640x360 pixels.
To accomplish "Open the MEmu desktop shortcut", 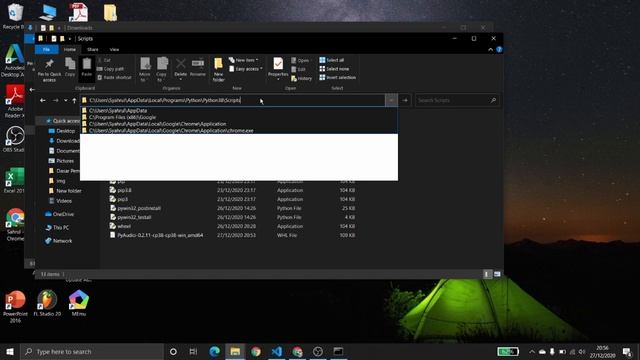I will [79, 303].
